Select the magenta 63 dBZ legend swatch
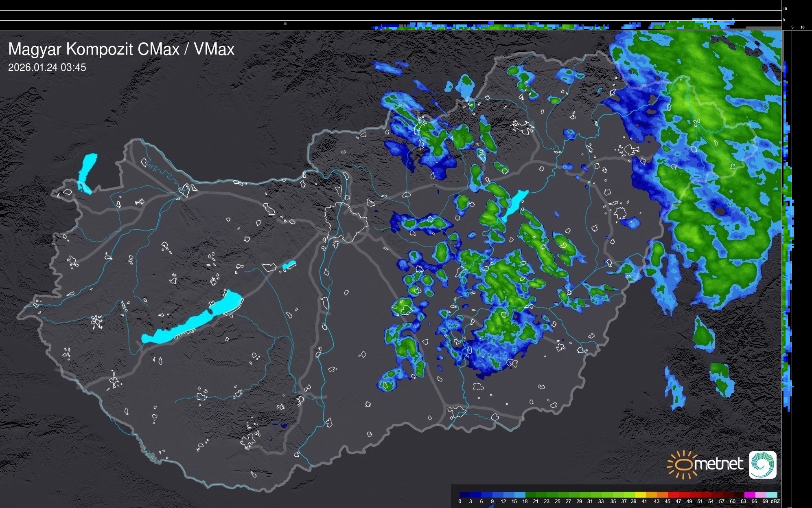Image resolution: width=812 pixels, height=508 pixels. (750, 495)
